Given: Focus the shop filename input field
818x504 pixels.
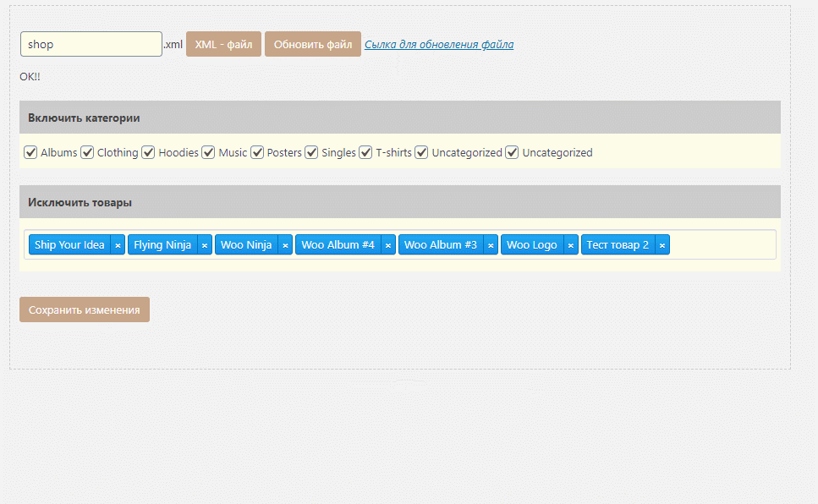Looking at the screenshot, I should point(91,44).
